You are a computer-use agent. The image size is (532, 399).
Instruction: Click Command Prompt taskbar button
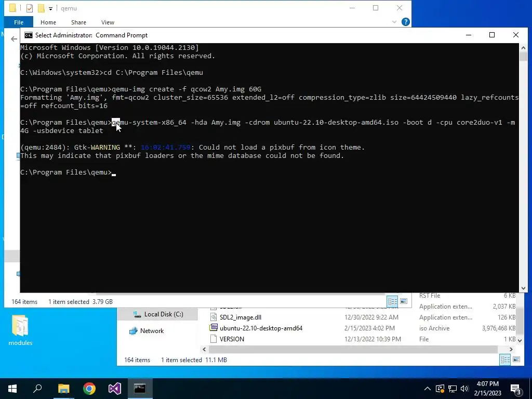pyautogui.click(x=140, y=389)
